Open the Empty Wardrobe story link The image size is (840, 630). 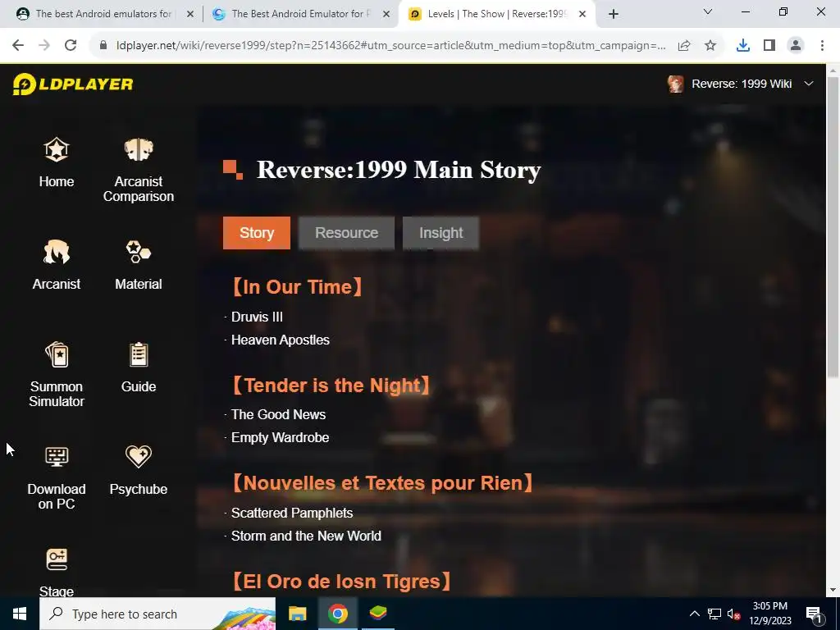point(281,438)
